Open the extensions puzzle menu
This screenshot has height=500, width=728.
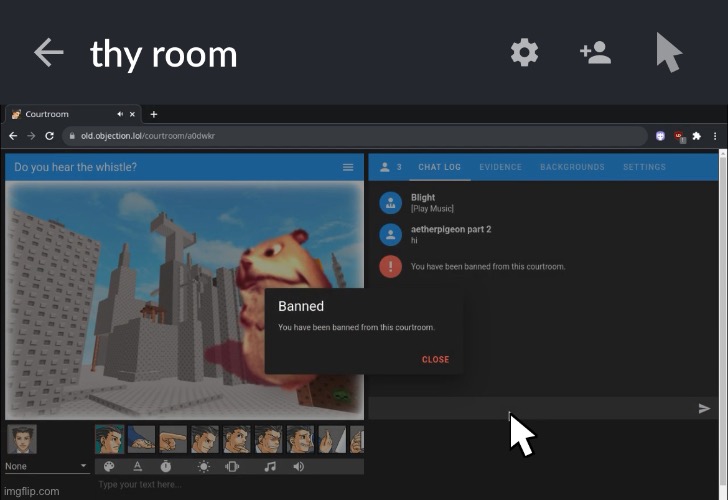tap(696, 136)
